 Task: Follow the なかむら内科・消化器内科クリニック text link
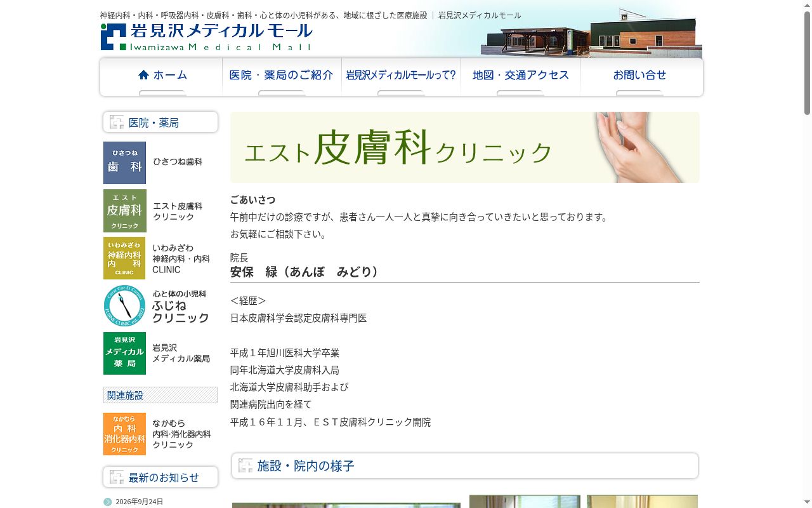pyautogui.click(x=181, y=434)
